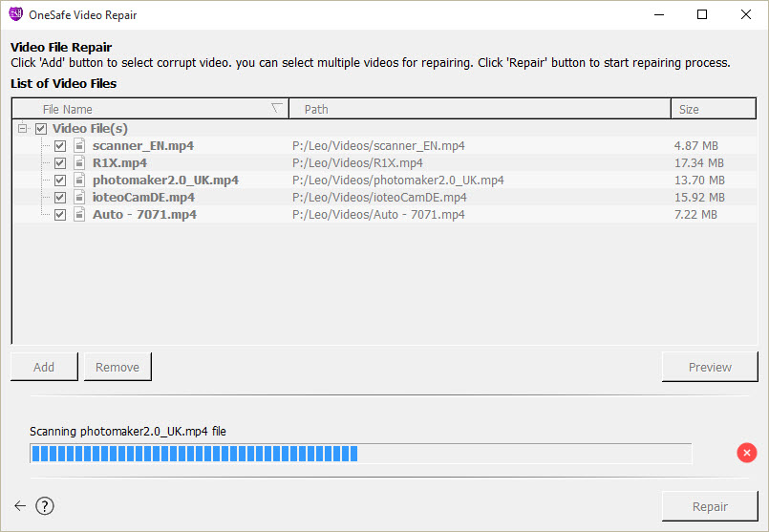Viewport: 769px width, 532px height.
Task: Click the 7.22 MB size value
Action: (695, 214)
